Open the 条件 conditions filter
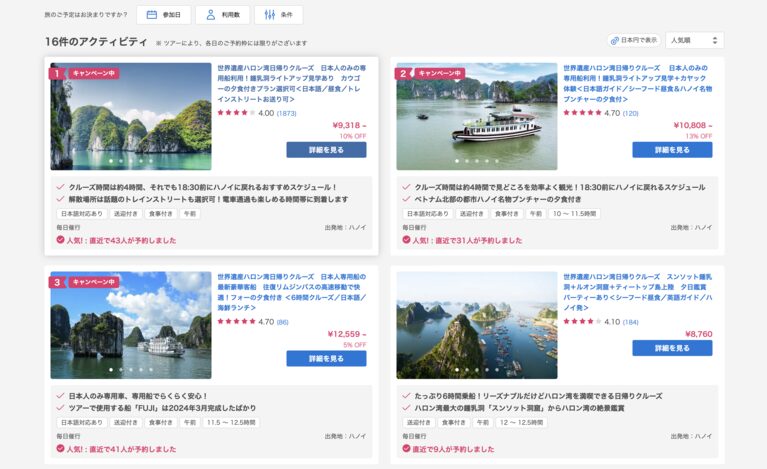The image size is (767, 469). point(278,15)
